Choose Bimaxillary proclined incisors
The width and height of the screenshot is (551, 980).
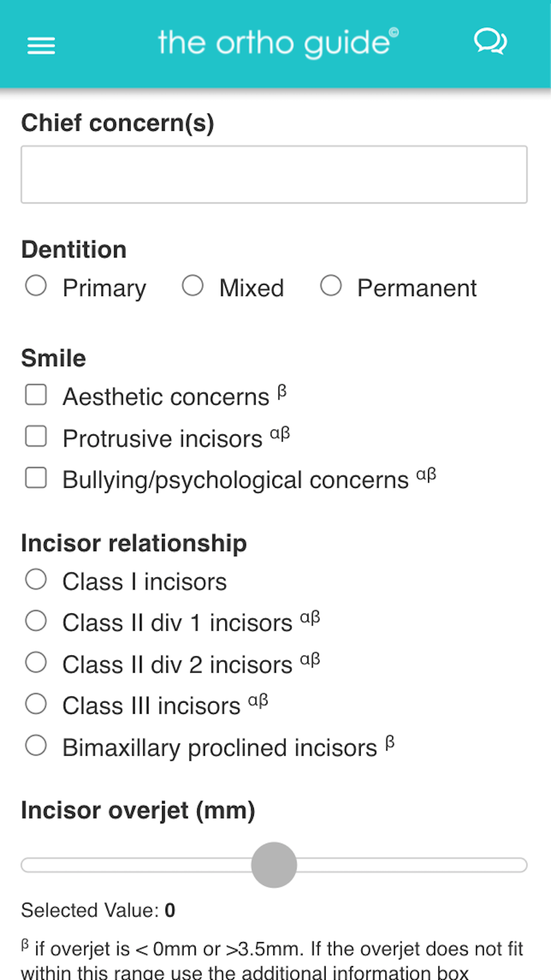point(36,746)
